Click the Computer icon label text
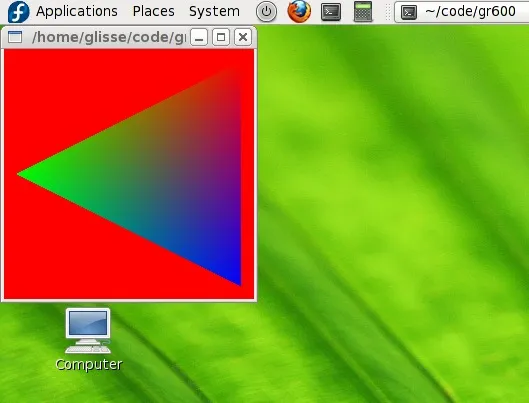 click(x=89, y=365)
